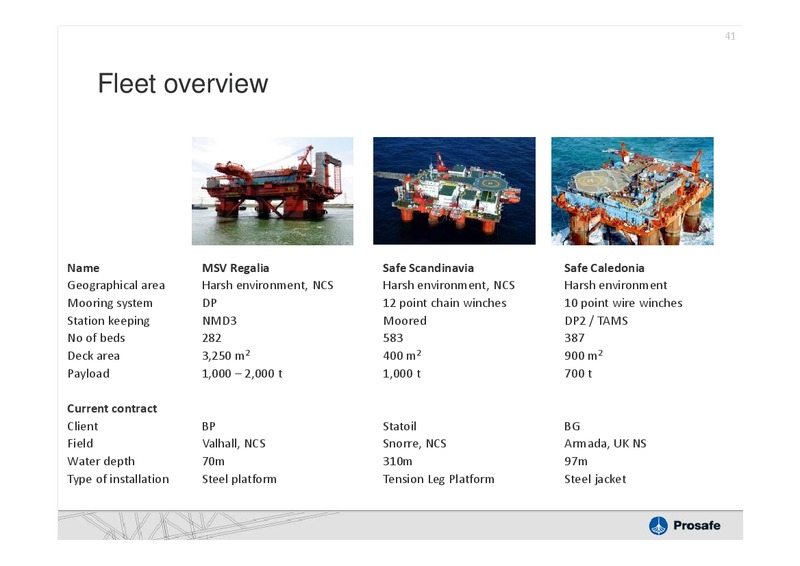Click the '1,000 t' payload for Safe Scandinavia

(x=402, y=374)
